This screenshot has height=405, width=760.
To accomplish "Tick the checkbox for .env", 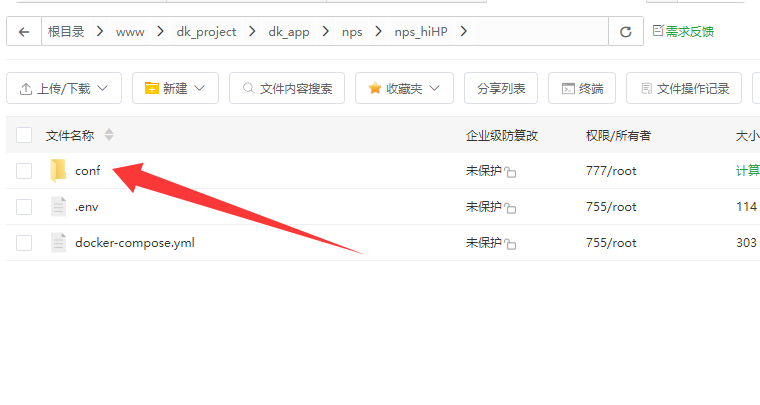I will tap(24, 207).
